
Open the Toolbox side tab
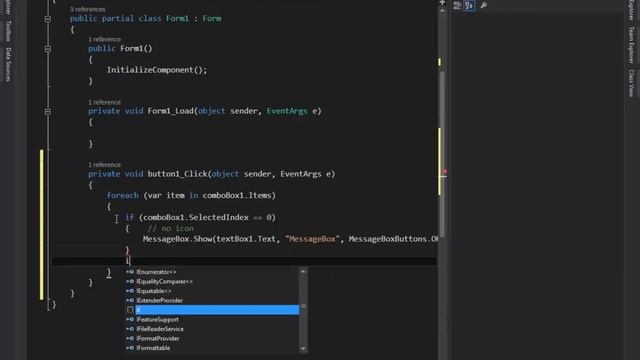tap(8, 31)
